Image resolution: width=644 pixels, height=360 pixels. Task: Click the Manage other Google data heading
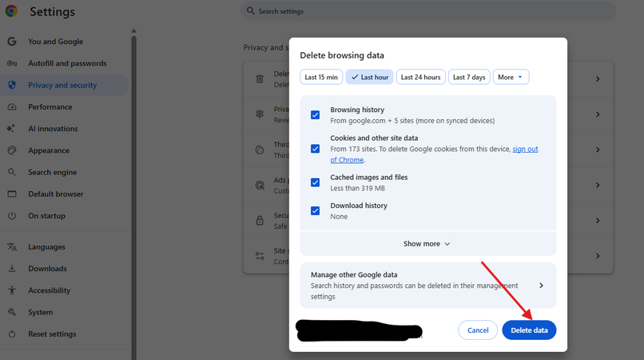[x=354, y=274]
